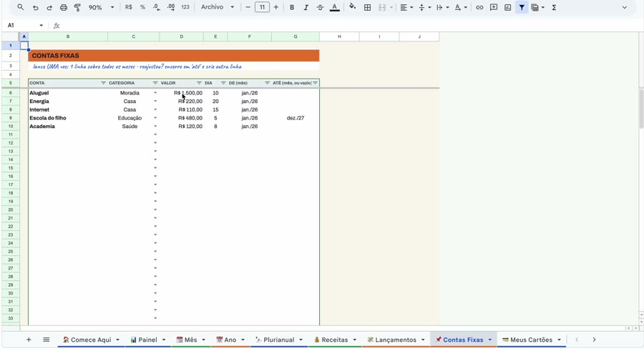
Task: Toggle bold formatting
Action: click(x=292, y=7)
